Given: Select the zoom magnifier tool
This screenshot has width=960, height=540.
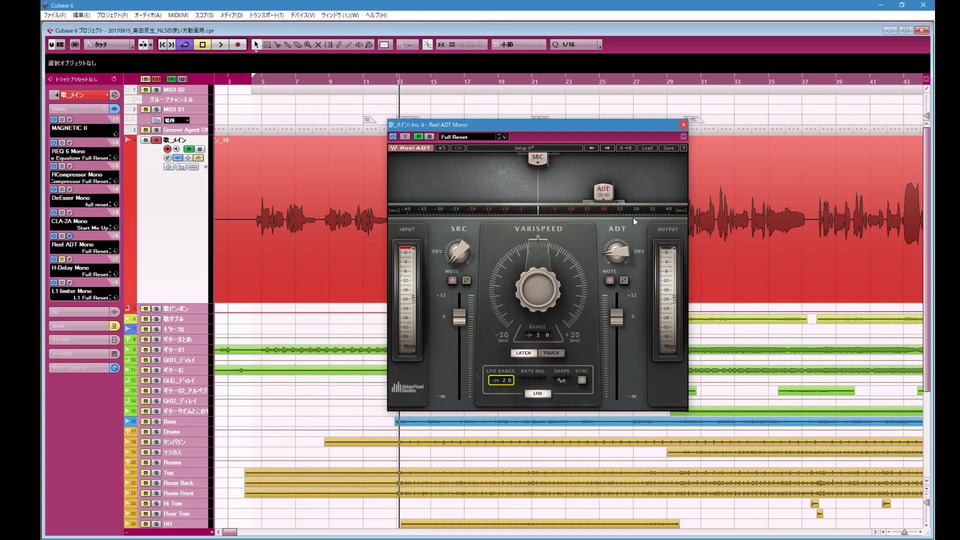Looking at the screenshot, I should coord(308,45).
